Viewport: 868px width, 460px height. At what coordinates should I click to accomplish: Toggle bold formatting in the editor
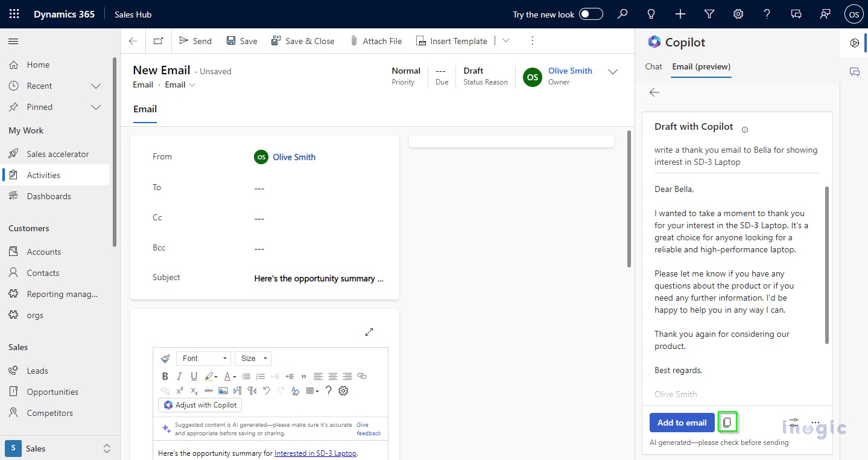165,376
